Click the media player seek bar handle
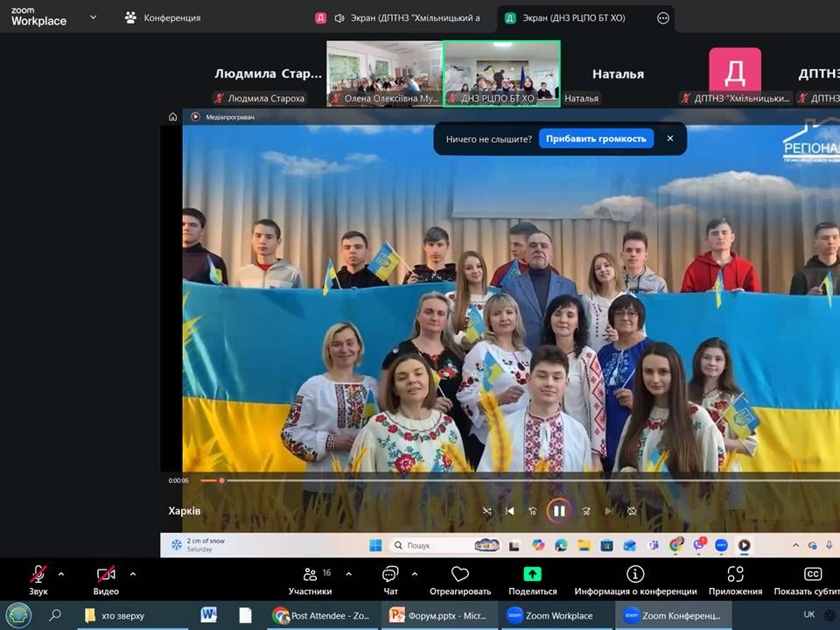840x630 pixels. pyautogui.click(x=221, y=480)
